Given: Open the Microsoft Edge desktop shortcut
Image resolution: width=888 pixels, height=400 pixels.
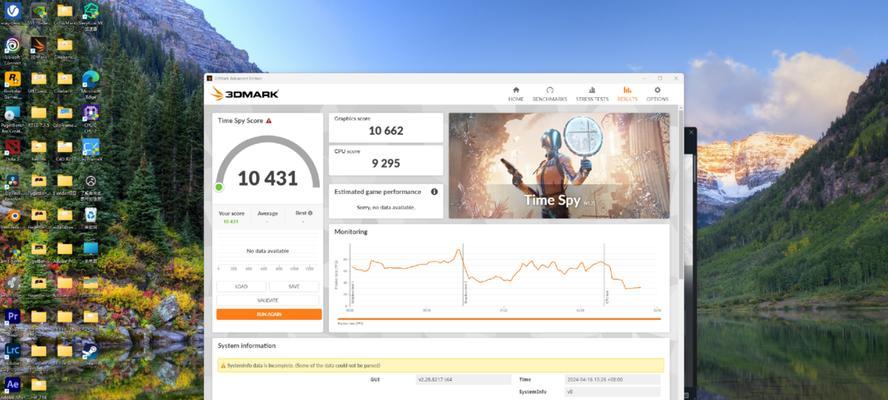Looking at the screenshot, I should [91, 82].
